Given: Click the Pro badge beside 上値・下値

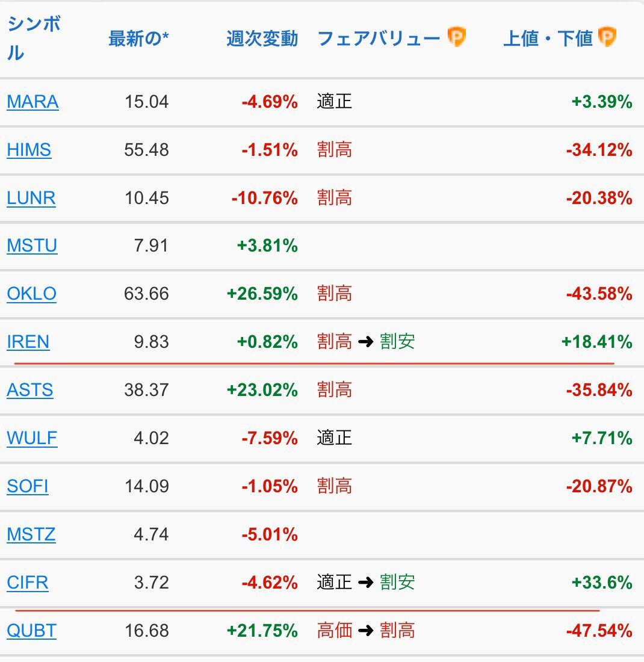Looking at the screenshot, I should coord(607,37).
